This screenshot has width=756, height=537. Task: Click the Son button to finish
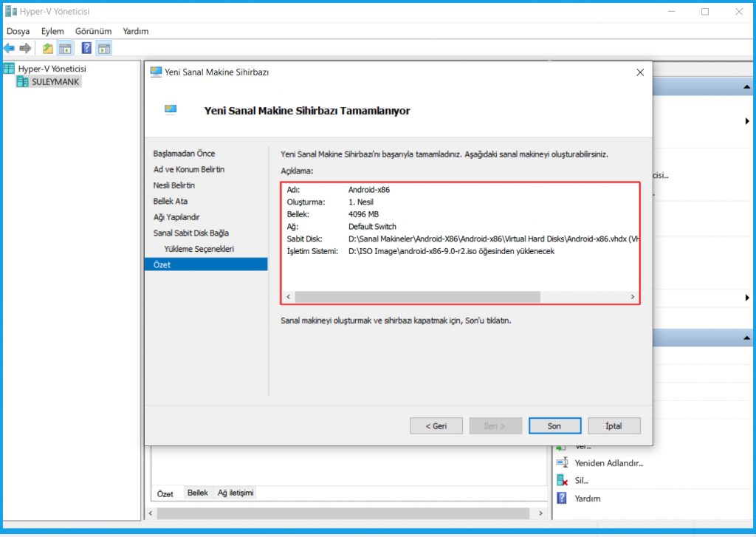[555, 426]
